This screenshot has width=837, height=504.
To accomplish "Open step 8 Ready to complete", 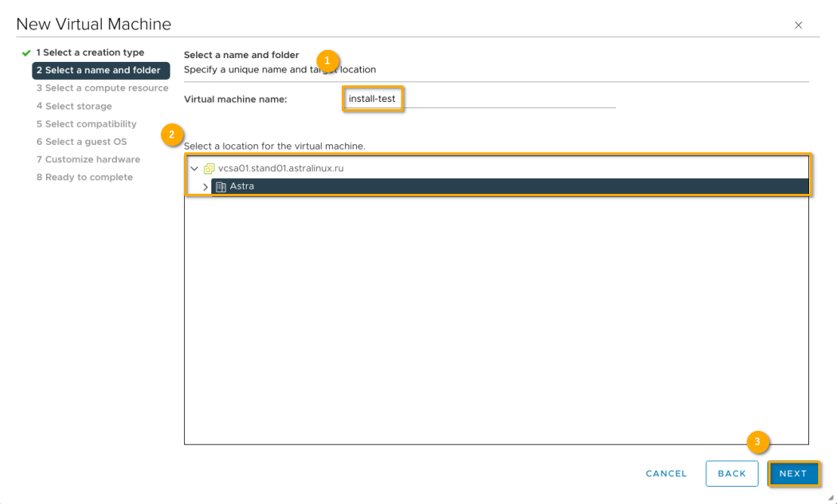I will click(x=84, y=177).
